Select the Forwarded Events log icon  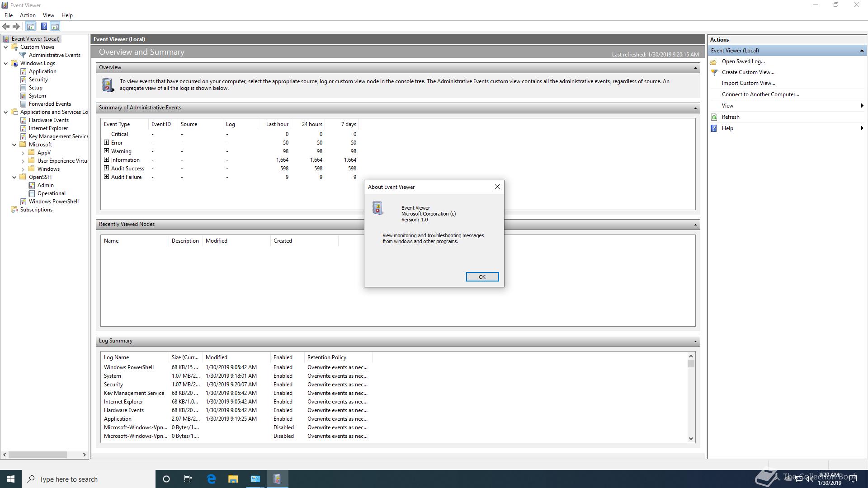(x=23, y=104)
